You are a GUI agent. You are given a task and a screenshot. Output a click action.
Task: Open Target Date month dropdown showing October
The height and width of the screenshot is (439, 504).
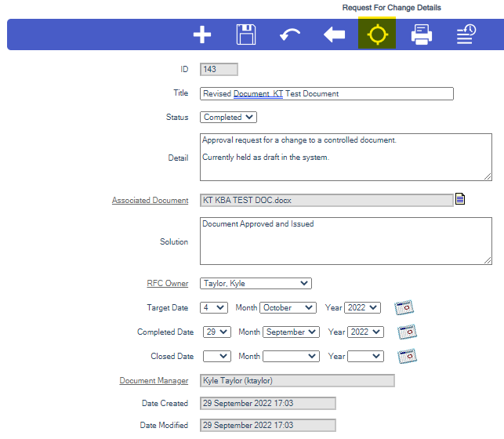tap(287, 308)
